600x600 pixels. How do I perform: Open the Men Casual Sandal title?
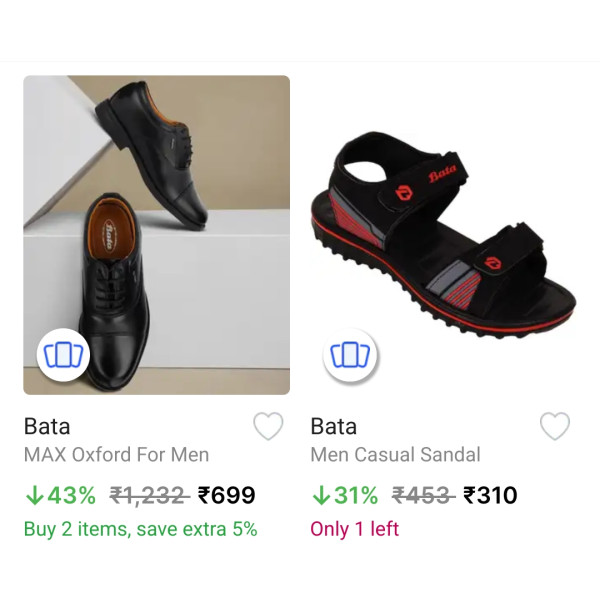coord(395,455)
